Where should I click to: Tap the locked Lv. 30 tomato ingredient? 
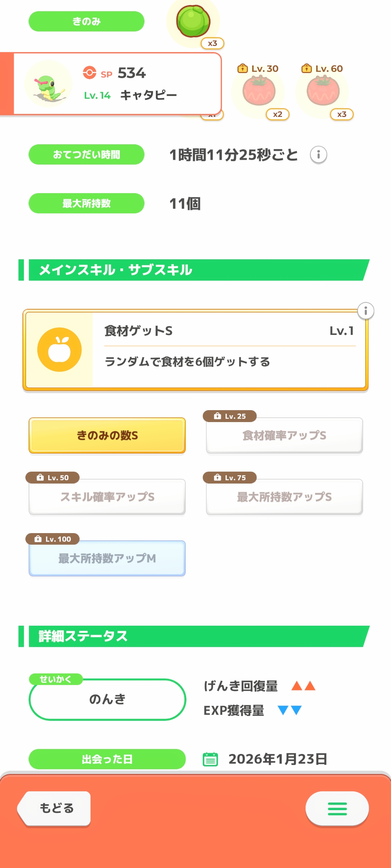(x=259, y=91)
